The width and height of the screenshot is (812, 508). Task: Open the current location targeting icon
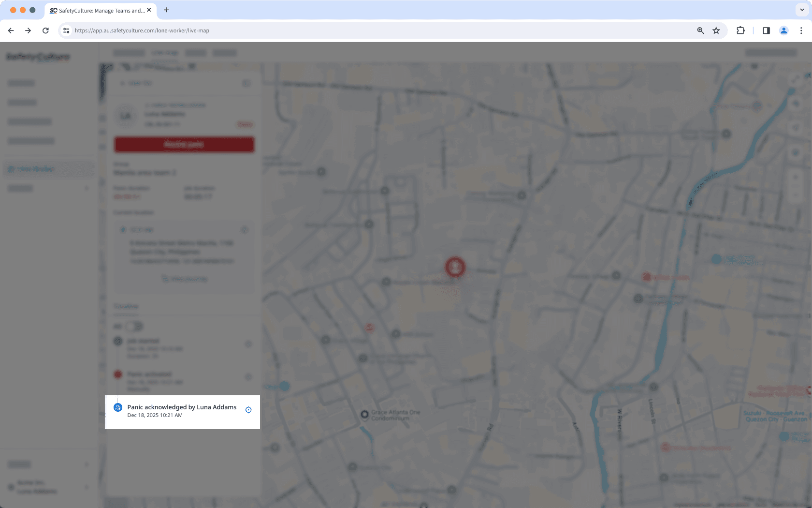point(245,230)
